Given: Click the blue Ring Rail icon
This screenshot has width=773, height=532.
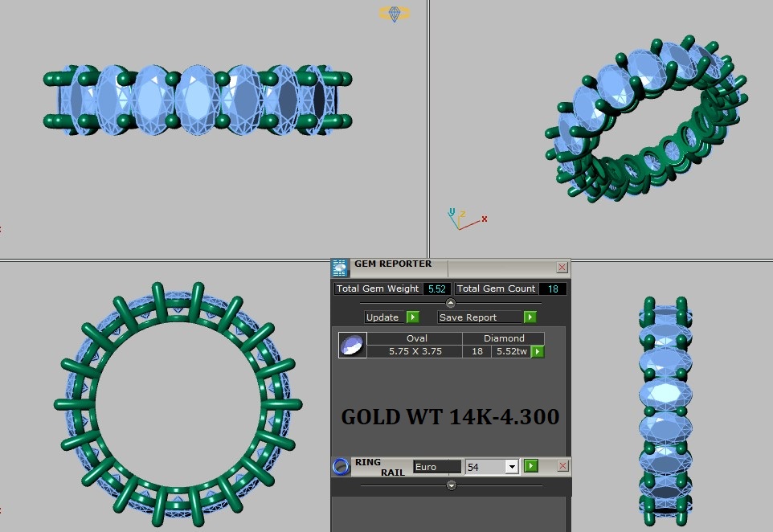Looking at the screenshot, I should tap(341, 466).
